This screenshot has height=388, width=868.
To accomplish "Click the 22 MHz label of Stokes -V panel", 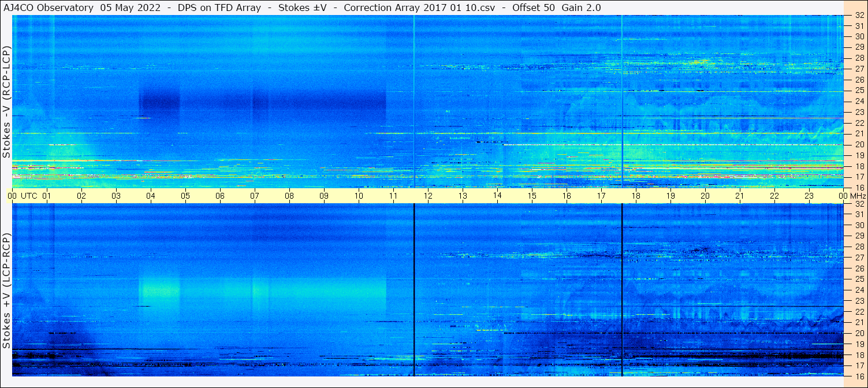I will pos(859,123).
